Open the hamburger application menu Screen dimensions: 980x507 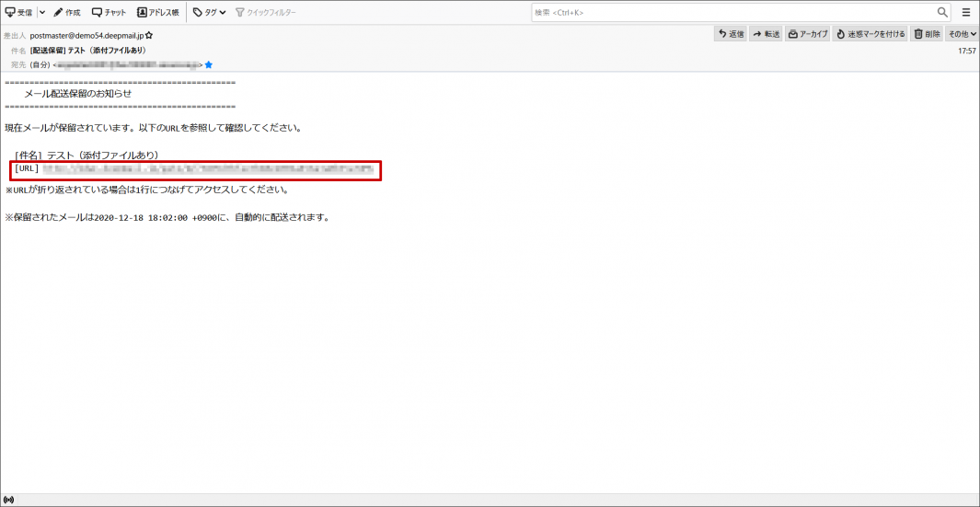966,12
